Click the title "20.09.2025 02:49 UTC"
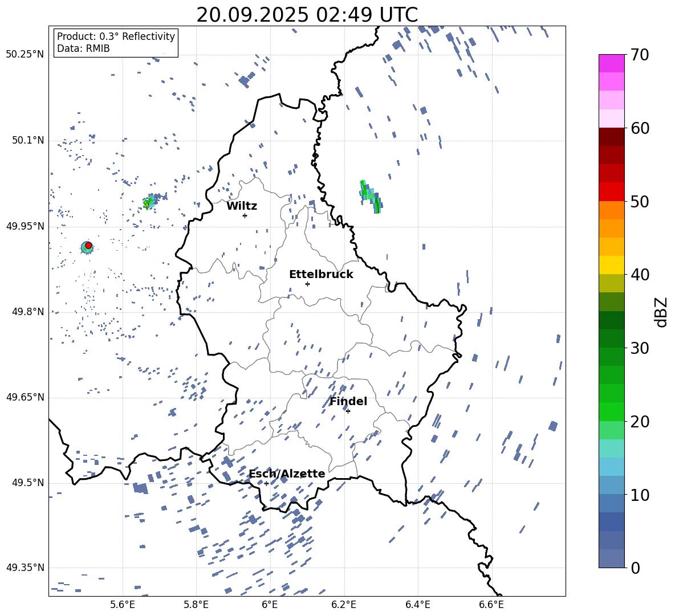This screenshot has height=616, width=675. [x=307, y=15]
